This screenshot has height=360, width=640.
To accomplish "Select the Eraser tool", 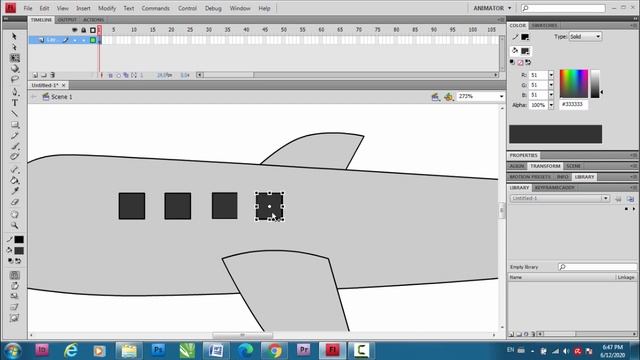I will pyautogui.click(x=15, y=202).
